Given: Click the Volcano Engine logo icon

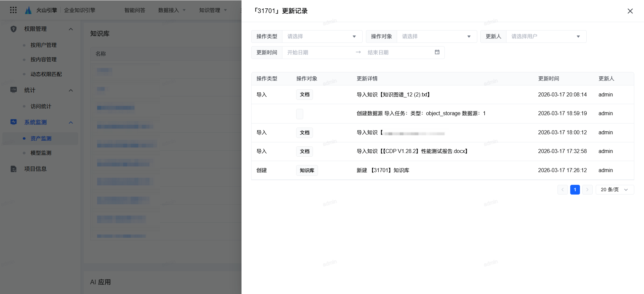Looking at the screenshot, I should tap(29, 10).
